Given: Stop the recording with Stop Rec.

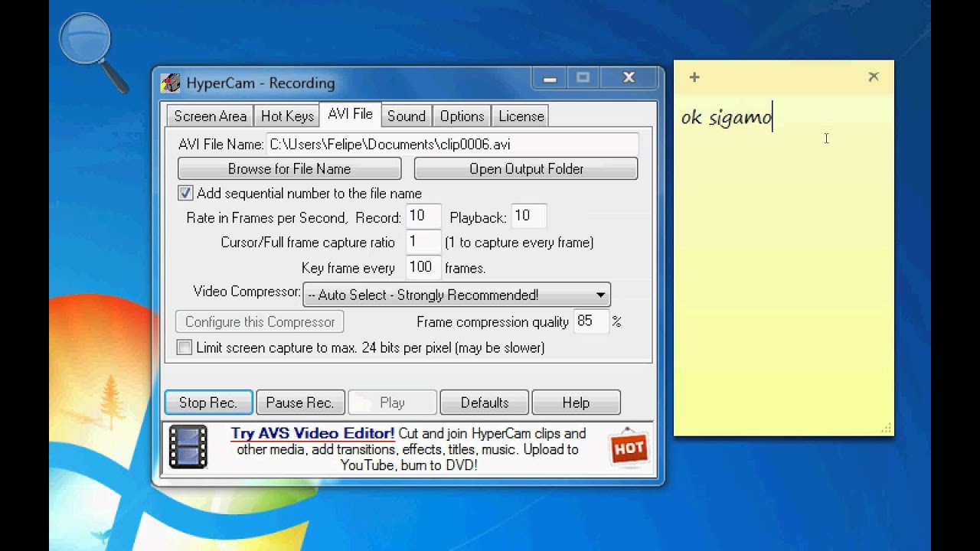Looking at the screenshot, I should pyautogui.click(x=208, y=403).
